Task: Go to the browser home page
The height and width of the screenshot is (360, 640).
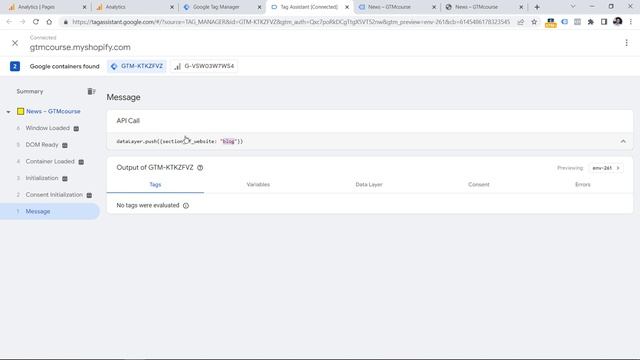Action: pyautogui.click(x=49, y=22)
